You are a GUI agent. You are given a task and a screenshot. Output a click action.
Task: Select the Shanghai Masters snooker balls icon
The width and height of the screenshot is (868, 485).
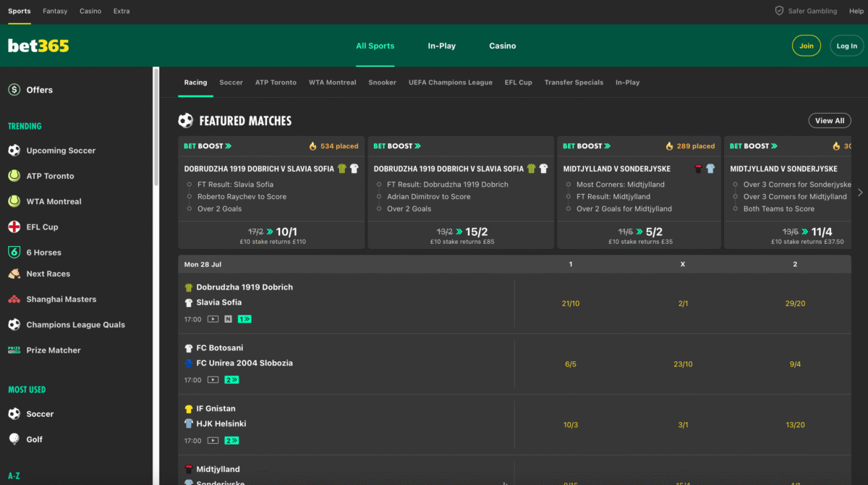(x=14, y=299)
